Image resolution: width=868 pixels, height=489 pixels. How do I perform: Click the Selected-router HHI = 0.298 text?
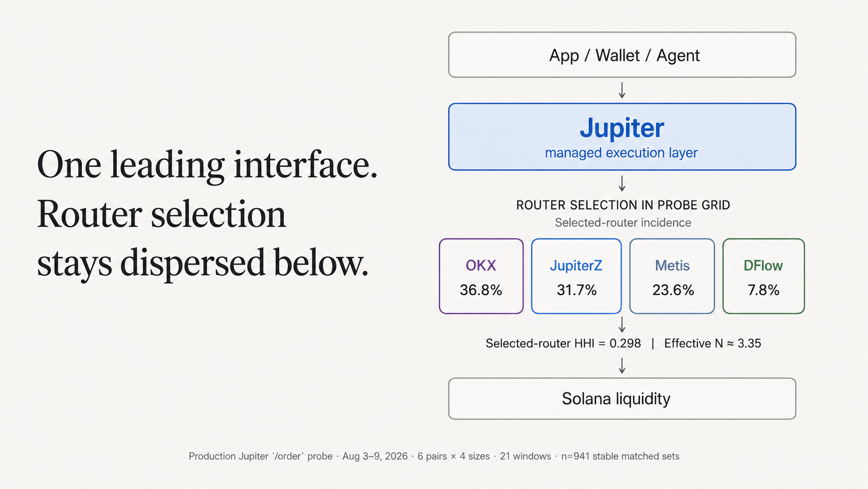coord(563,343)
